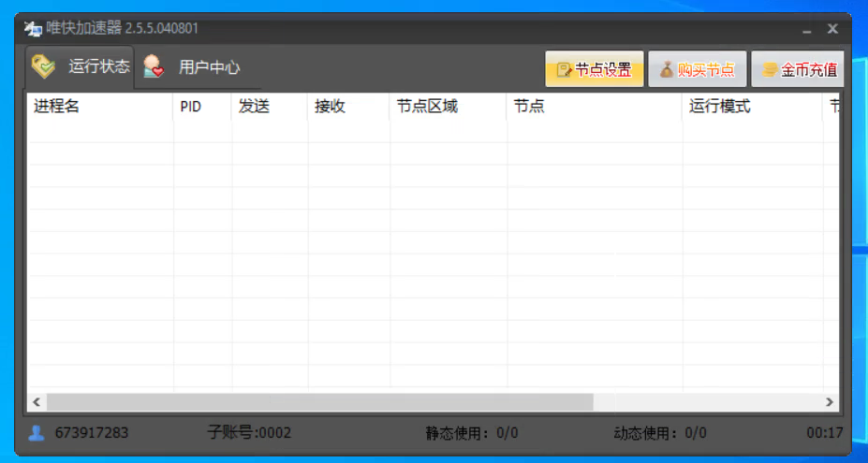Click the 节点设置 button
The height and width of the screenshot is (463, 868).
(x=595, y=69)
